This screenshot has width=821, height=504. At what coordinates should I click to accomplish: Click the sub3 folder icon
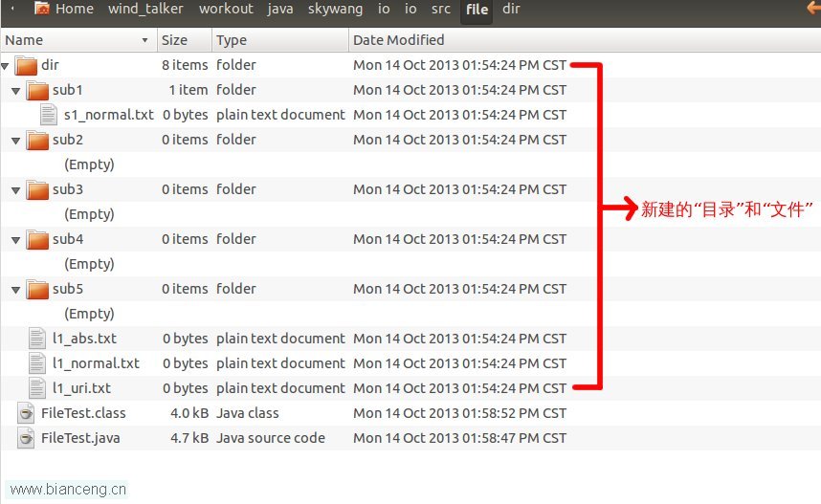pyautogui.click(x=37, y=189)
